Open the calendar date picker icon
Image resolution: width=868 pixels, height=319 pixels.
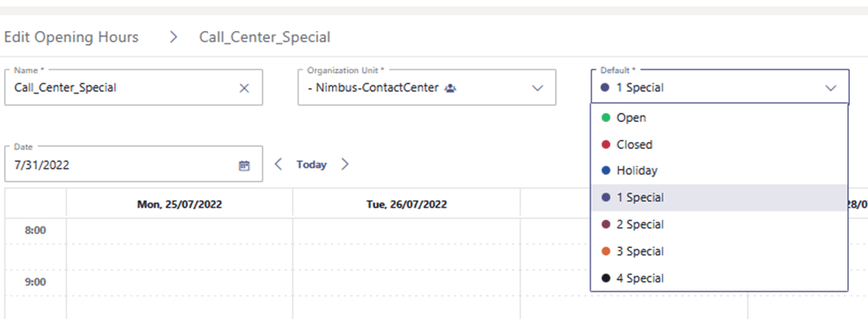(244, 165)
